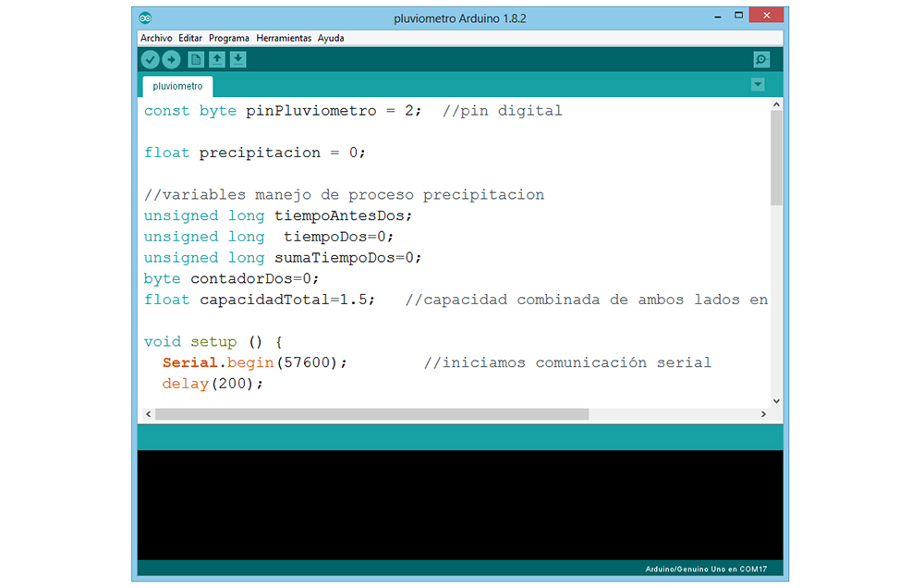Select the pluviometro sketch tab
This screenshot has height=588, width=924.
177,86
